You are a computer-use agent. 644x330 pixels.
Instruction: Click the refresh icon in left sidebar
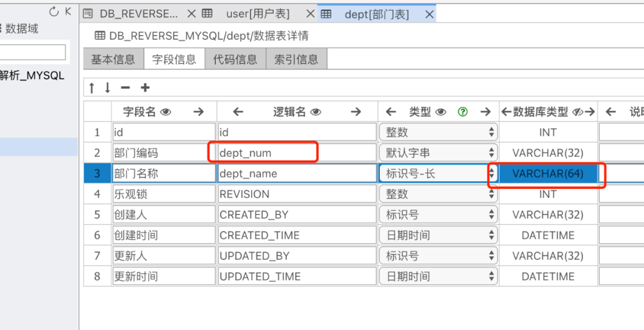pyautogui.click(x=54, y=11)
